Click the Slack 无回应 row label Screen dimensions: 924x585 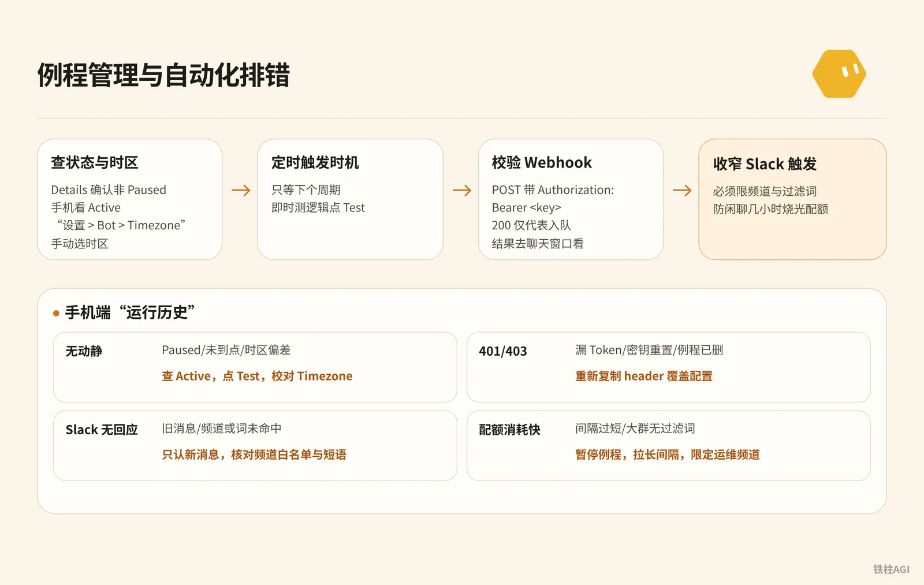[x=102, y=430]
